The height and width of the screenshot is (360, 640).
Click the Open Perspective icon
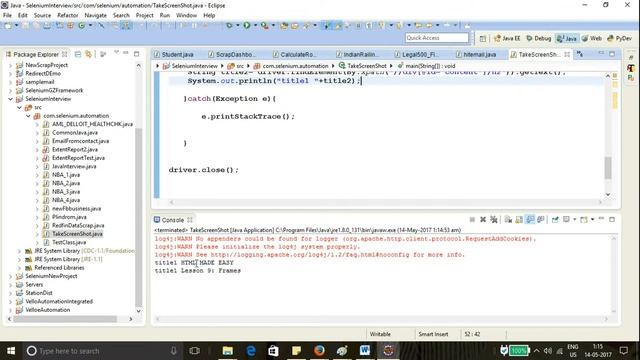[x=482, y=38]
